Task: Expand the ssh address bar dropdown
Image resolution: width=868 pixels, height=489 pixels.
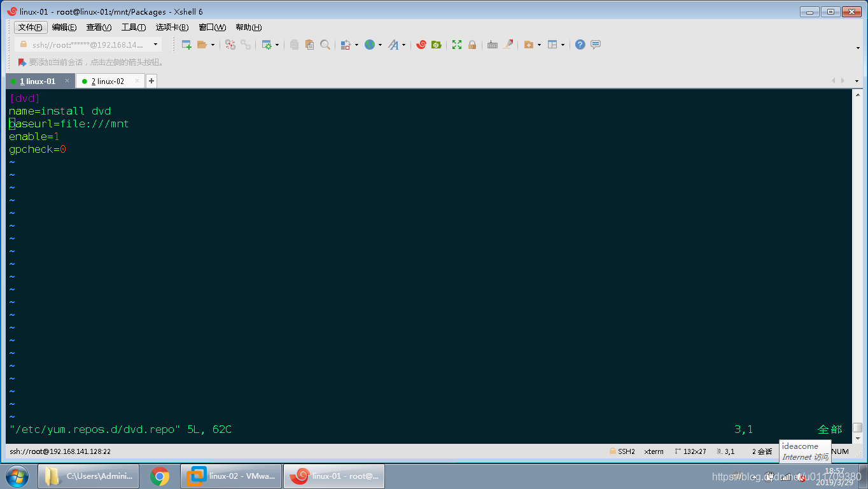Action: [155, 45]
